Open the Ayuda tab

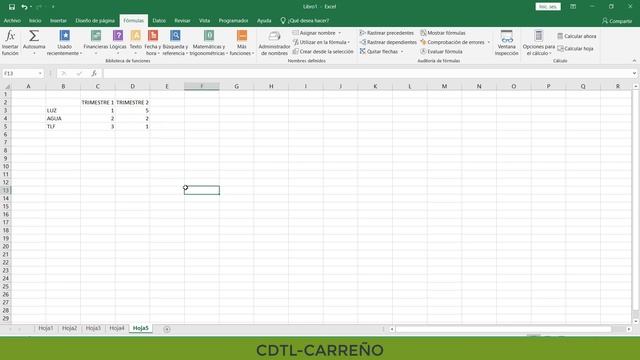(x=264, y=20)
